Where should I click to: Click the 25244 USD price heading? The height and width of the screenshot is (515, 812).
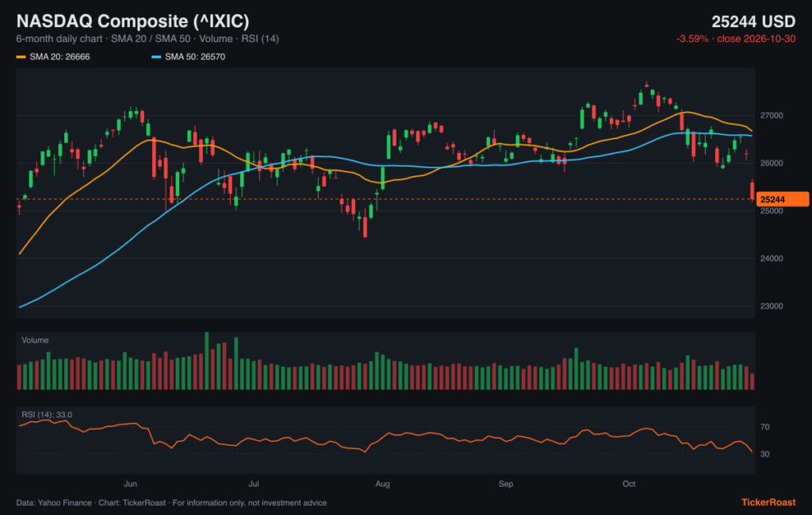(753, 21)
